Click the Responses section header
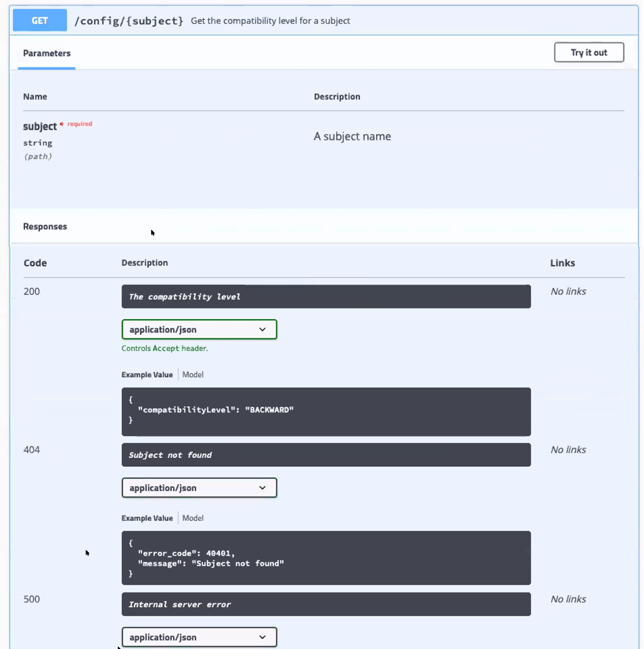 tap(45, 226)
